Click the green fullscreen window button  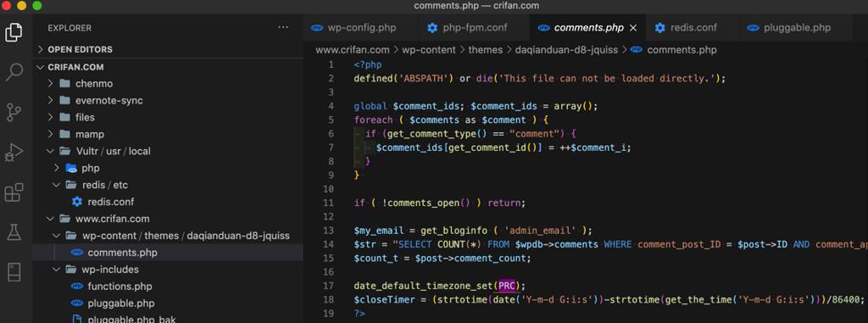point(37,6)
